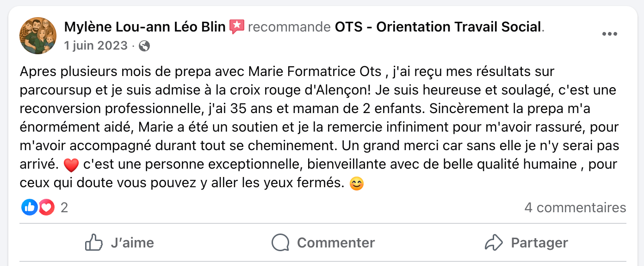Viewport: 644px width, 266px height.
Task: Click the public globe privacy icon
Action: (144, 45)
